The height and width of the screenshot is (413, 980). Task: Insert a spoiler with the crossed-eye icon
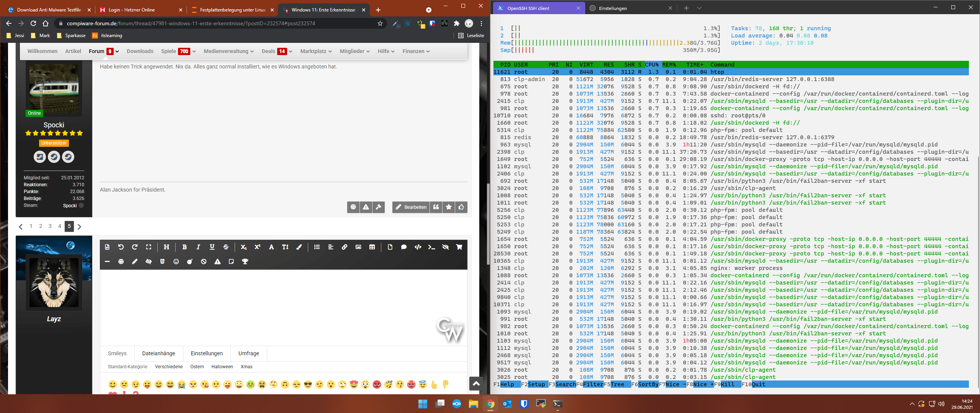click(x=445, y=247)
